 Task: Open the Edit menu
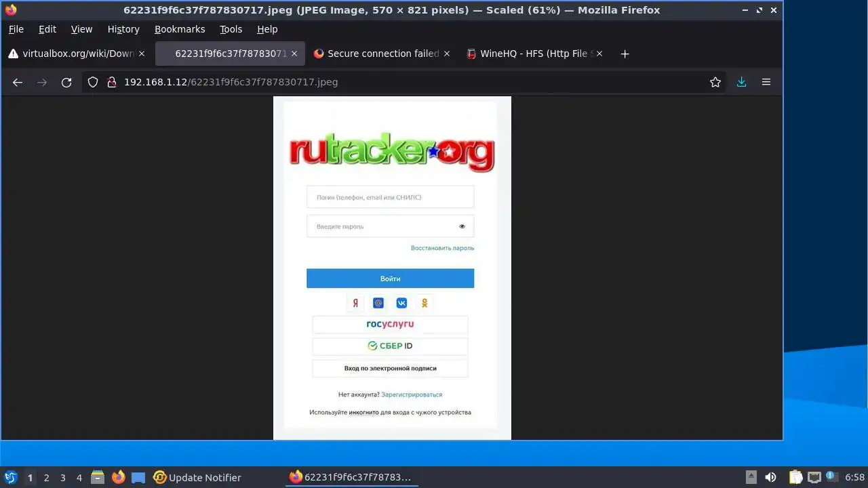point(47,29)
